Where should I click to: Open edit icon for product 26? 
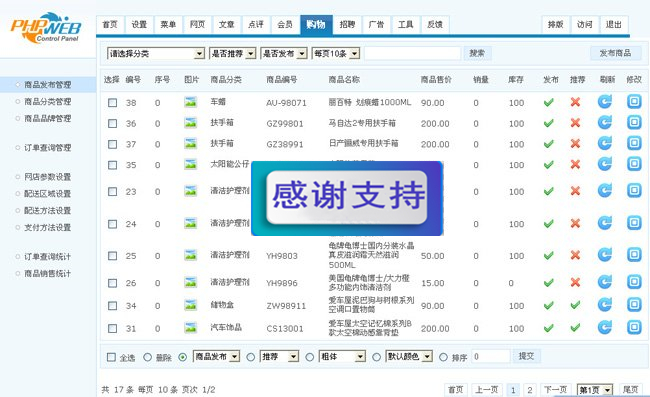634,282
